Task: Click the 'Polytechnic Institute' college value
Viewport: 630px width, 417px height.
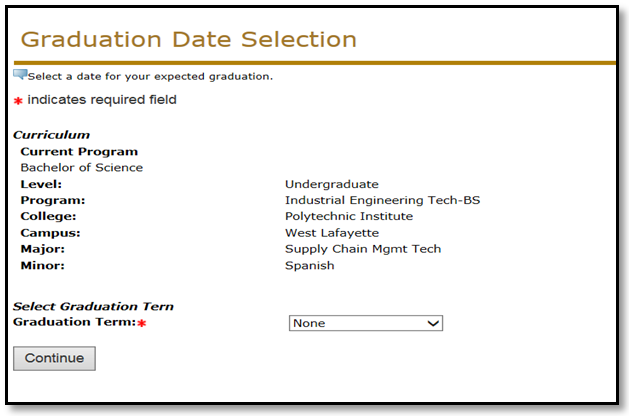Action: point(348,216)
